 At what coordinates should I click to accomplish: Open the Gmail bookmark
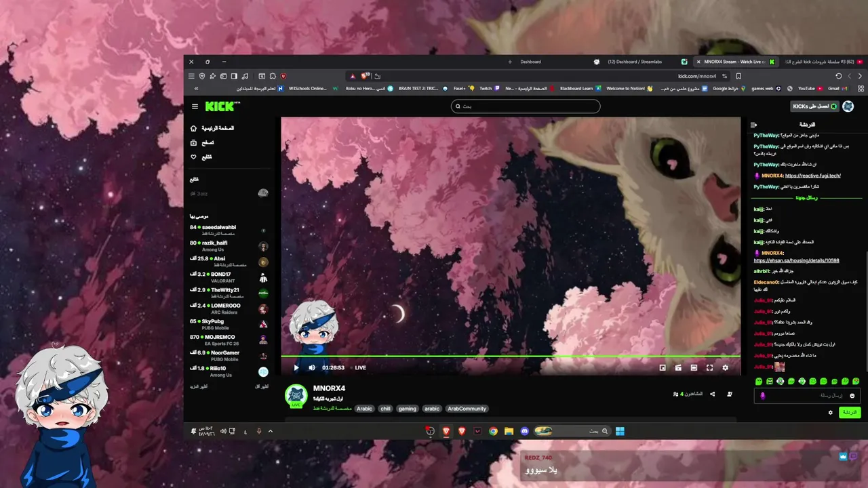click(x=837, y=89)
